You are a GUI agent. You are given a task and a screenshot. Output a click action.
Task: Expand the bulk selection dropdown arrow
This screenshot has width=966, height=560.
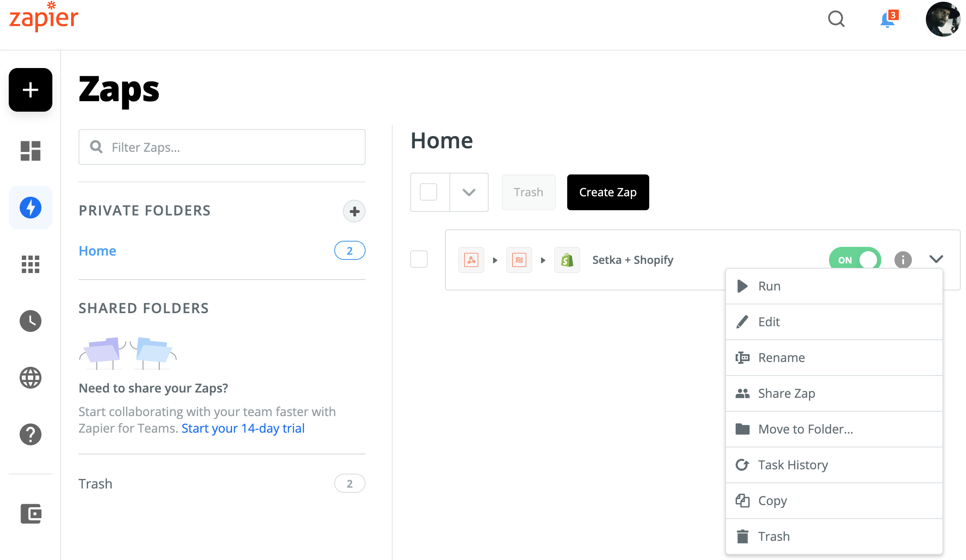pyautogui.click(x=469, y=192)
